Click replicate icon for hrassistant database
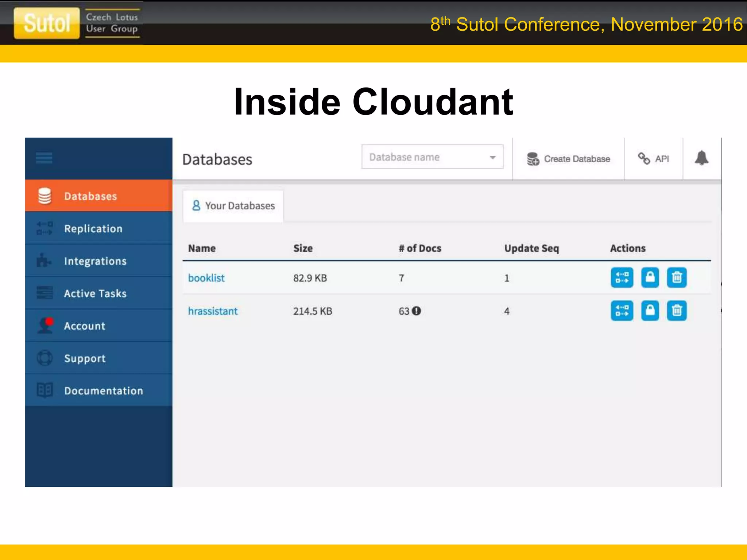747x560 pixels. (x=622, y=311)
